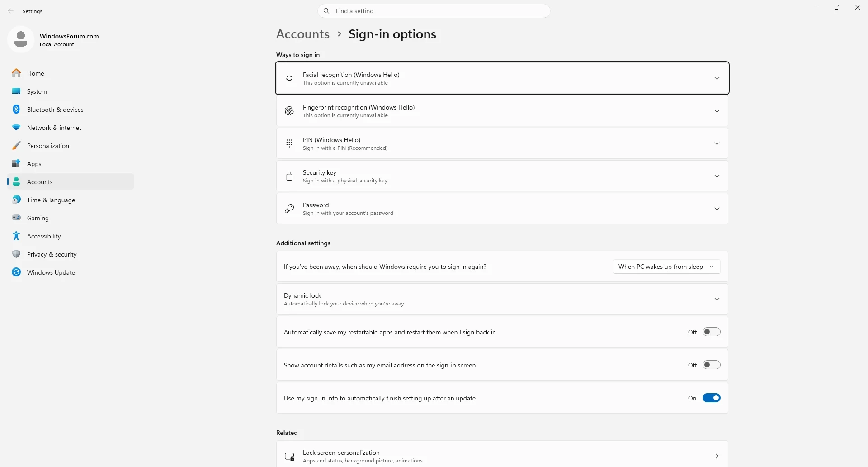Click the Windows Update refresh icon
Viewport: 868px width, 467px height.
click(16, 272)
